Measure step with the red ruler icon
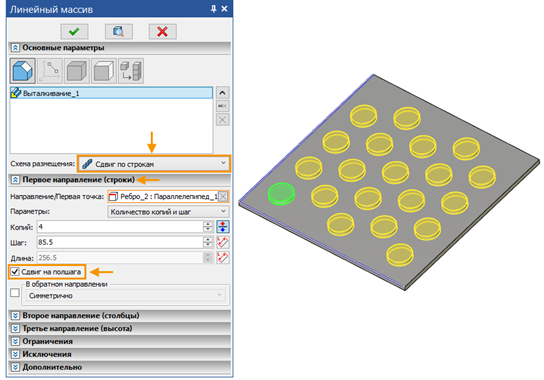 click(x=223, y=242)
